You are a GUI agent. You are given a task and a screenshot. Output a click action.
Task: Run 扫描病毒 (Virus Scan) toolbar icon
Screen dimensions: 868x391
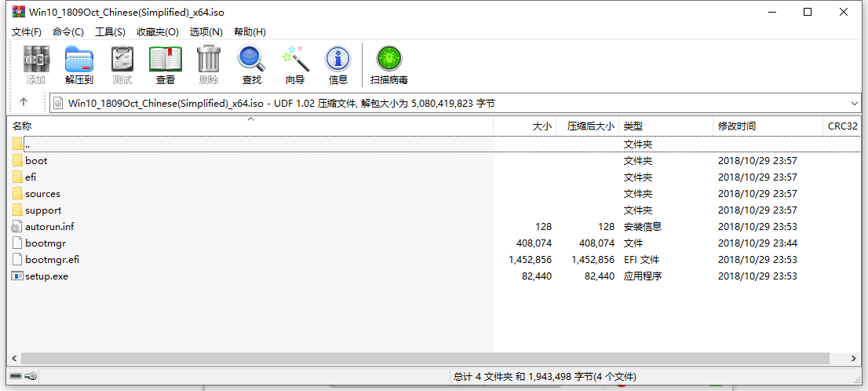(x=388, y=64)
